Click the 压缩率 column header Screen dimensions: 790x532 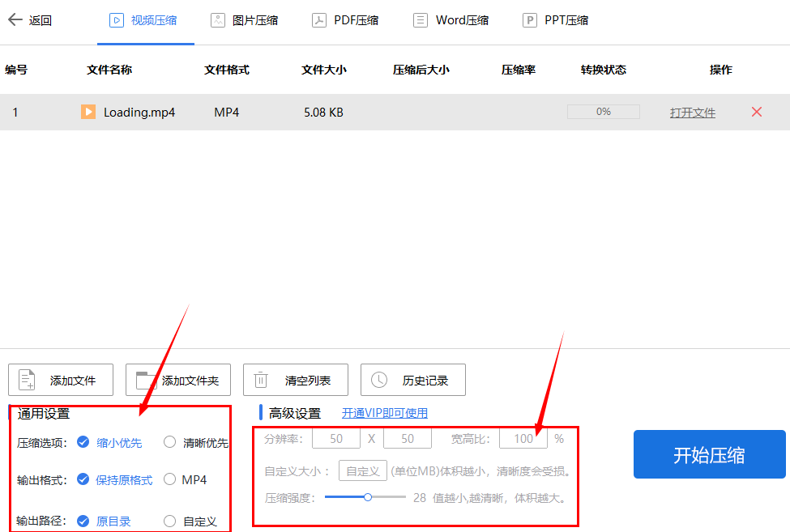point(519,70)
